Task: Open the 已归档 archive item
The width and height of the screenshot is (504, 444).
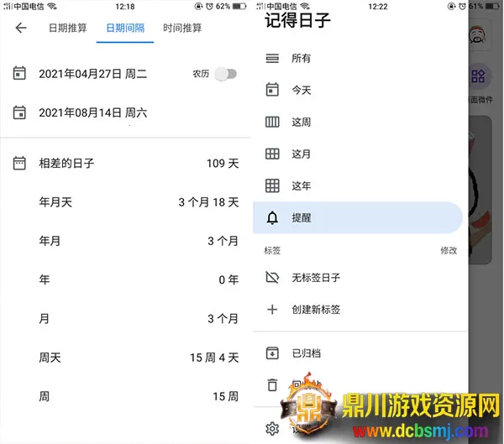Action: [306, 353]
